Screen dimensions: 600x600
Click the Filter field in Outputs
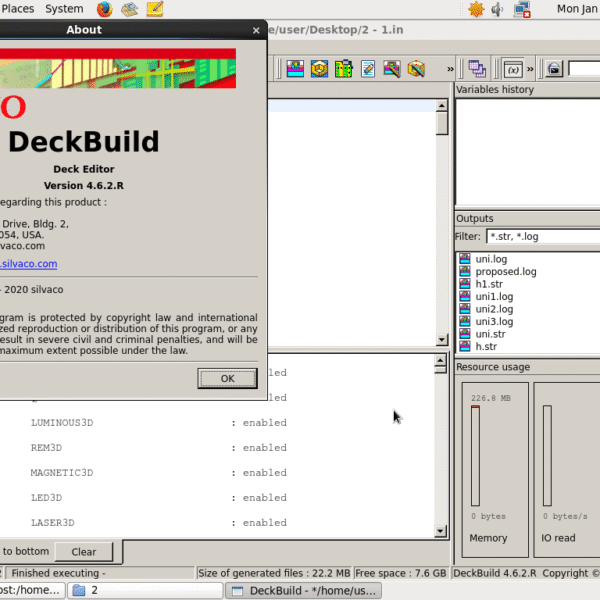pyautogui.click(x=543, y=236)
